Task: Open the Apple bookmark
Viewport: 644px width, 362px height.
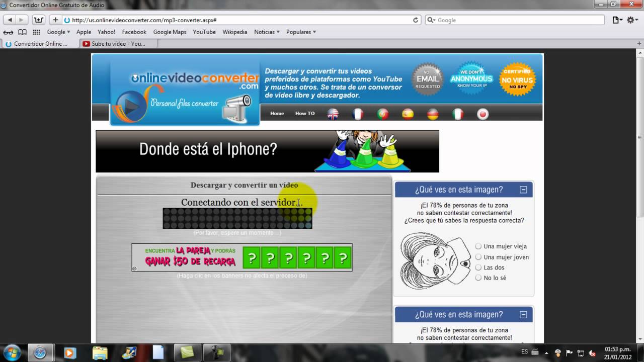Action: click(84, 32)
